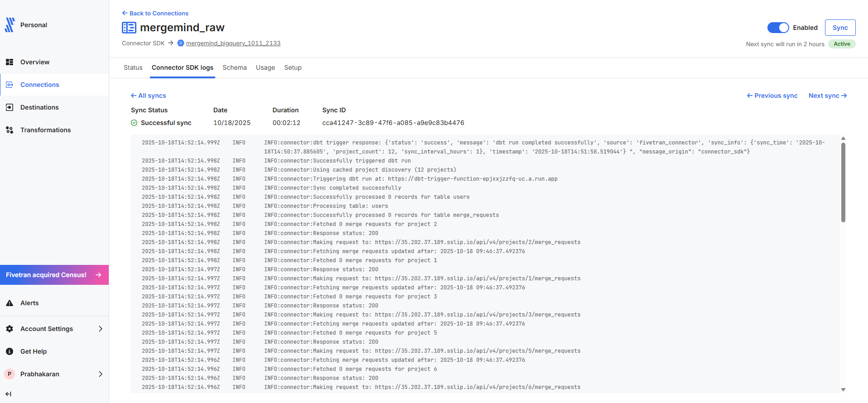Open mergemind_bigquery_1011_2133 destination link
Viewport: 868px width, 403px height.
click(233, 43)
